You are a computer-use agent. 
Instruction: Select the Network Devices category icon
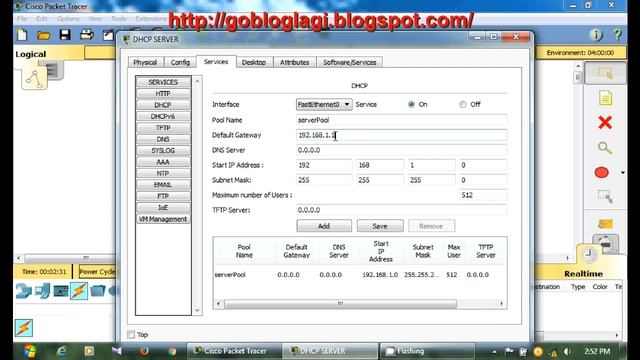(24, 291)
